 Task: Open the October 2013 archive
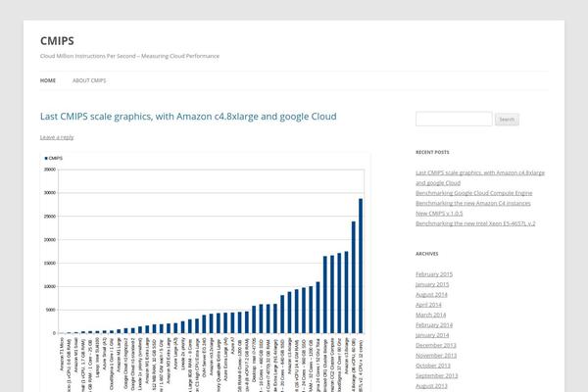pyautogui.click(x=433, y=366)
